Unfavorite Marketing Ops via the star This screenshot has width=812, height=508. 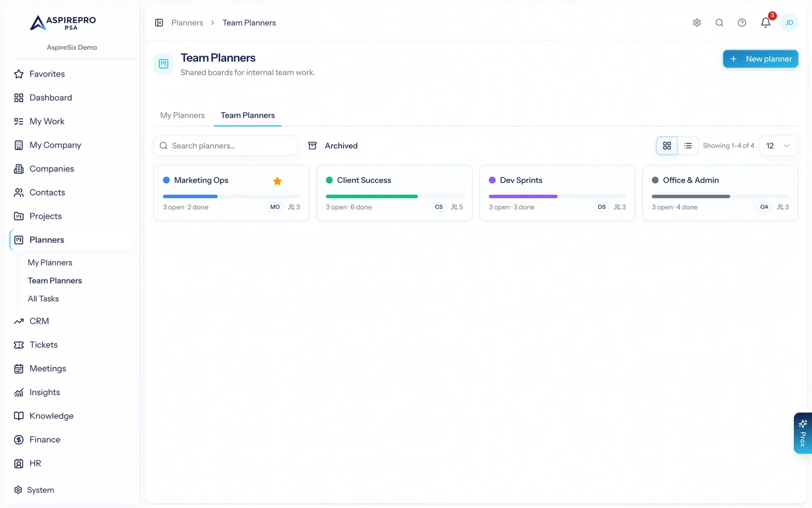click(x=277, y=181)
